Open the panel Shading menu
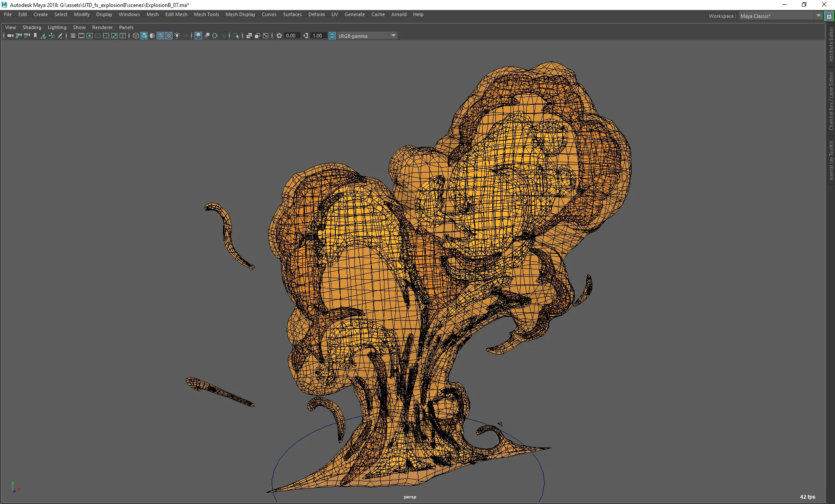835x504 pixels. coord(32,27)
